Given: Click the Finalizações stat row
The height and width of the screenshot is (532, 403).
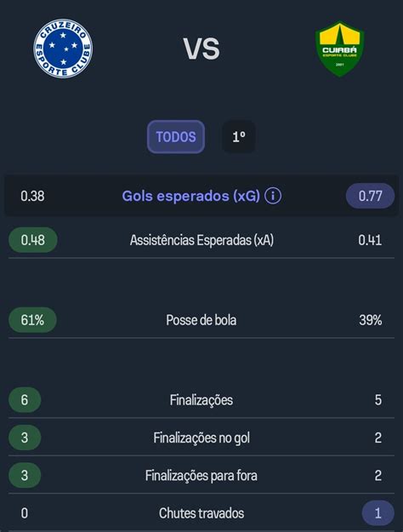Looking at the screenshot, I should pyautogui.click(x=201, y=400).
